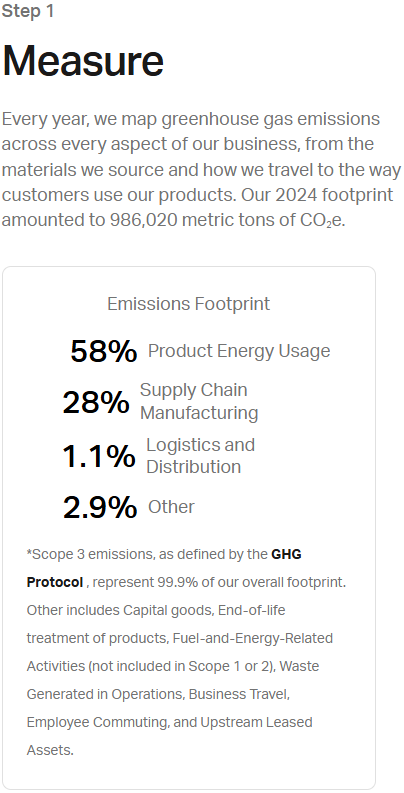Viewport: 404px width, 793px height.
Task: Click the Measure heading
Action: [x=83, y=61]
